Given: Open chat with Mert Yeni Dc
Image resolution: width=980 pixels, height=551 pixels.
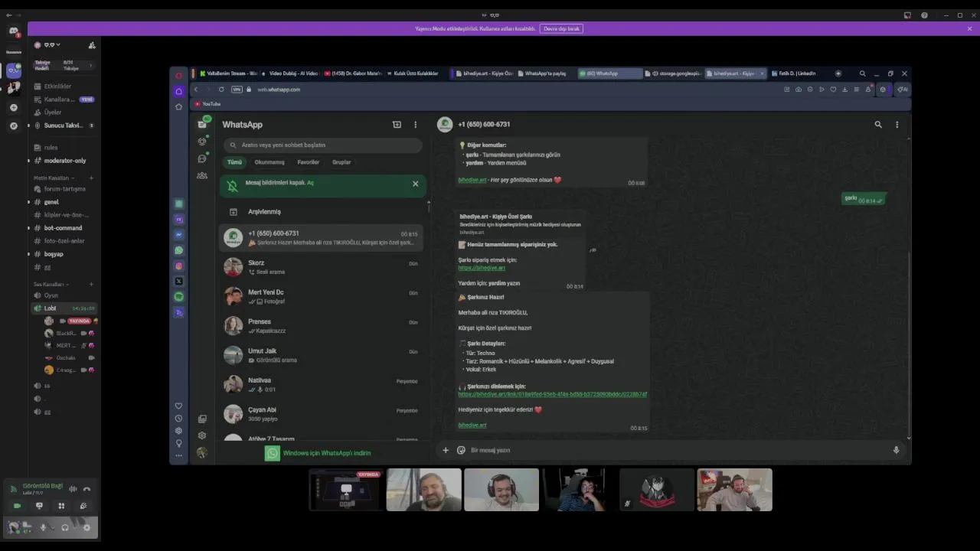Looking at the screenshot, I should [322, 296].
